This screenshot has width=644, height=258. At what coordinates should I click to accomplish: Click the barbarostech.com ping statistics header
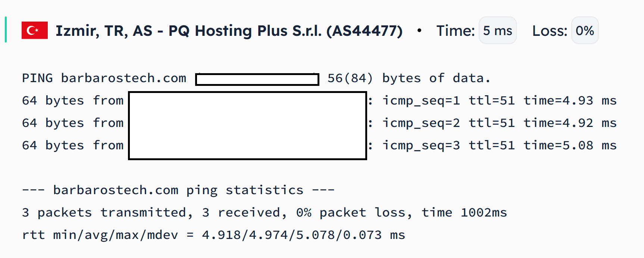178,190
